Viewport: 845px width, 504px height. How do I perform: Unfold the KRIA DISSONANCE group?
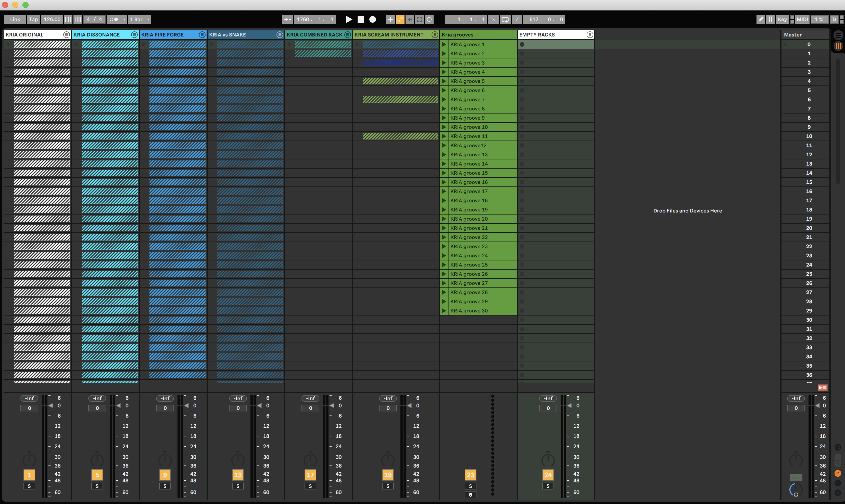pos(134,35)
